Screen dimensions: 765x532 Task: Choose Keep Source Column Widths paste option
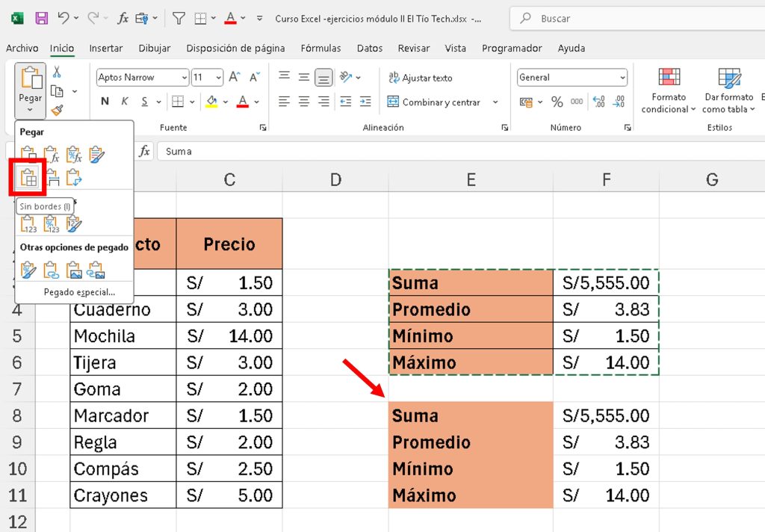52,178
